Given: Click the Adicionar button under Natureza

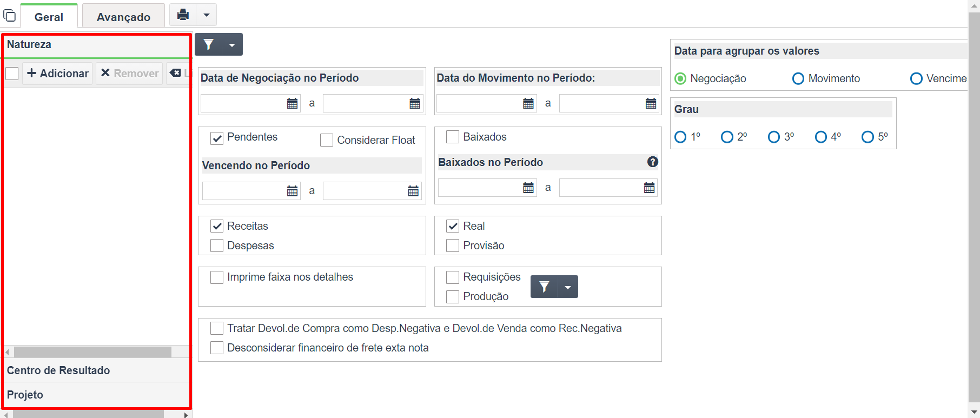Looking at the screenshot, I should click(58, 73).
